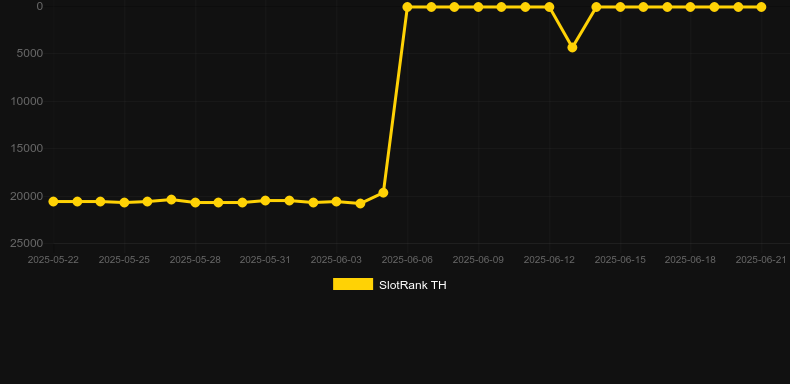The image size is (790, 384).
Task: Select the data point above 2025-06-03
Action: click(337, 202)
